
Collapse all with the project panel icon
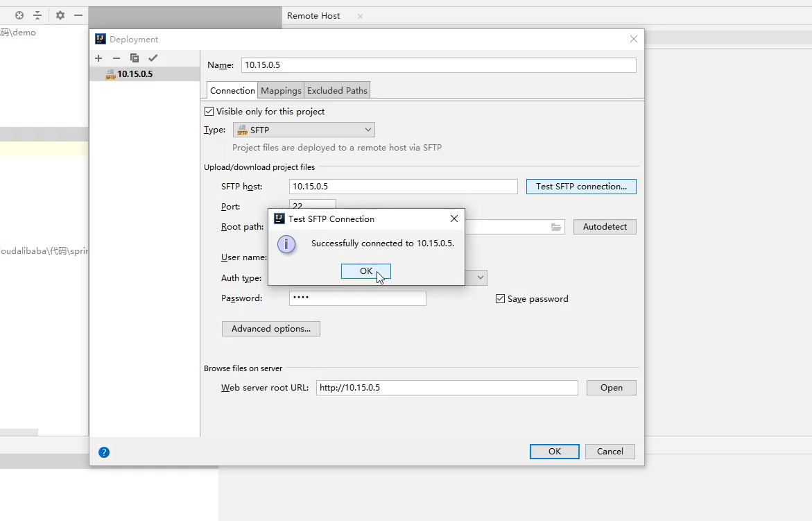coord(37,15)
